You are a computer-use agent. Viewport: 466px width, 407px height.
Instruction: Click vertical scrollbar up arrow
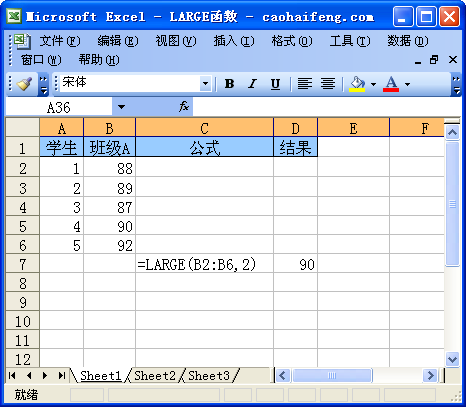pyautogui.click(x=452, y=133)
